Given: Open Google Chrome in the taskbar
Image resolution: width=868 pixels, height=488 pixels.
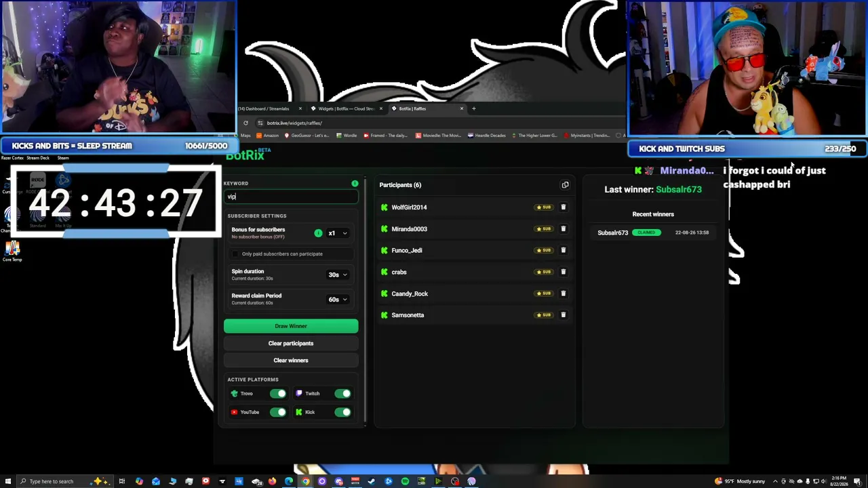Looking at the screenshot, I should (x=305, y=481).
